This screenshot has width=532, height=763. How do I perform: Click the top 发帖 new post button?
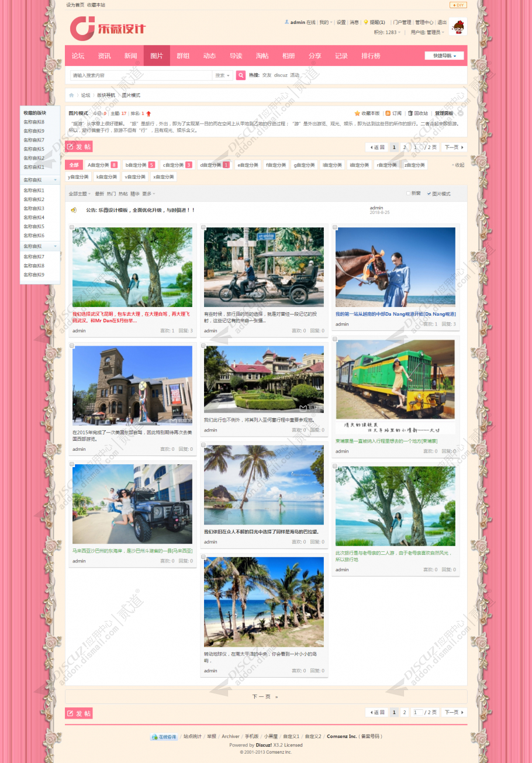pos(79,147)
